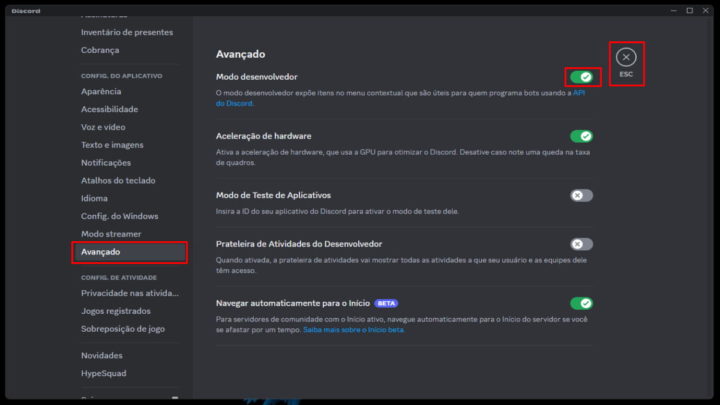720x405 pixels.
Task: Enable Modo de Teste de Aplicativos switch
Action: pyautogui.click(x=581, y=196)
